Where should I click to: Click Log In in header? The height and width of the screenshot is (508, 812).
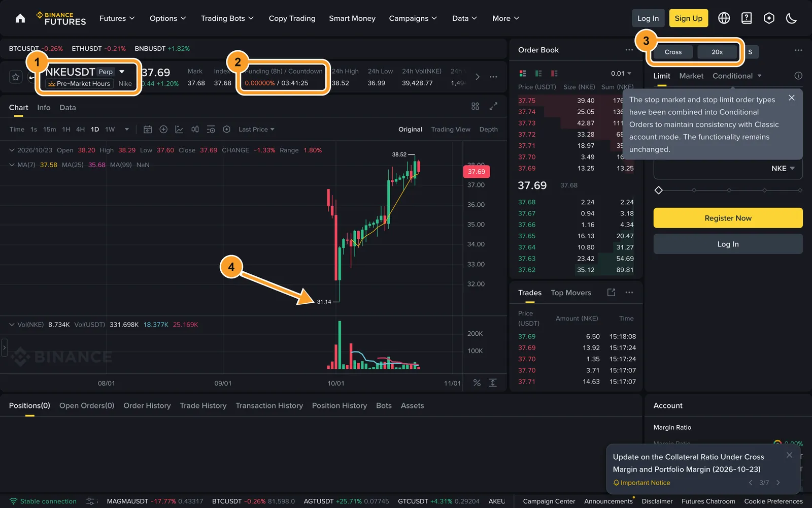click(648, 18)
